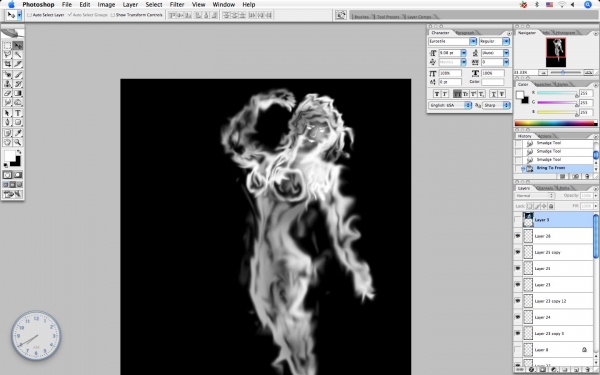The image size is (600, 375).
Task: Switch to the Histogram tab
Action: (565, 33)
